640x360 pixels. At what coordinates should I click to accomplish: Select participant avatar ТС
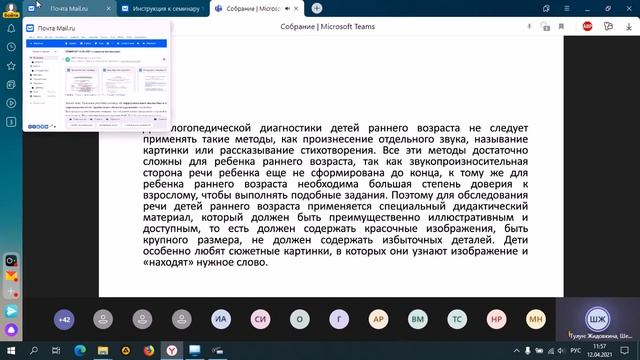pos(457,319)
